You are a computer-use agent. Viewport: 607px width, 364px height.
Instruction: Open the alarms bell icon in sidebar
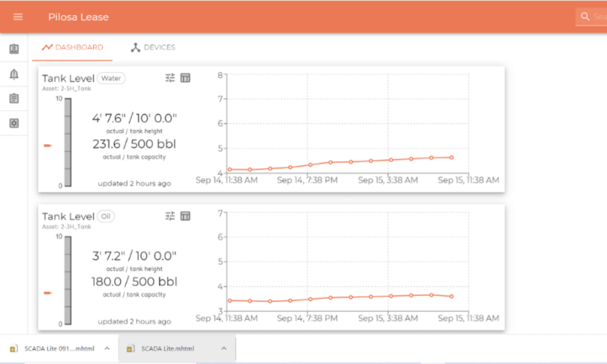click(14, 74)
